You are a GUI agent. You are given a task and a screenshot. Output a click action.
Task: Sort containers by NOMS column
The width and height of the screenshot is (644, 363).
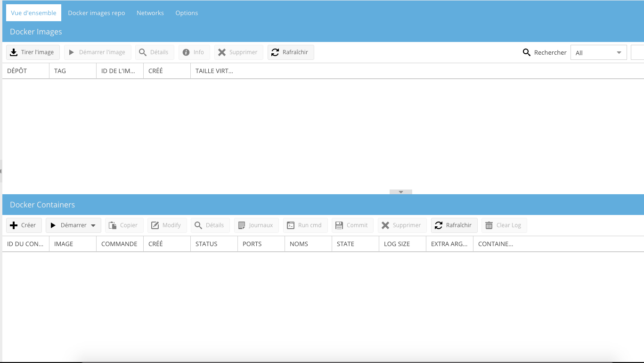[x=309, y=244]
